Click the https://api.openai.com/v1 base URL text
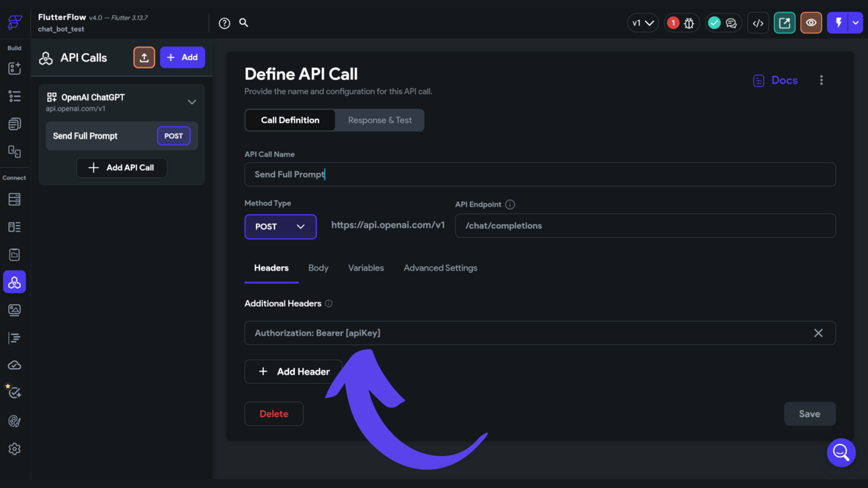The image size is (868, 488). click(x=388, y=225)
